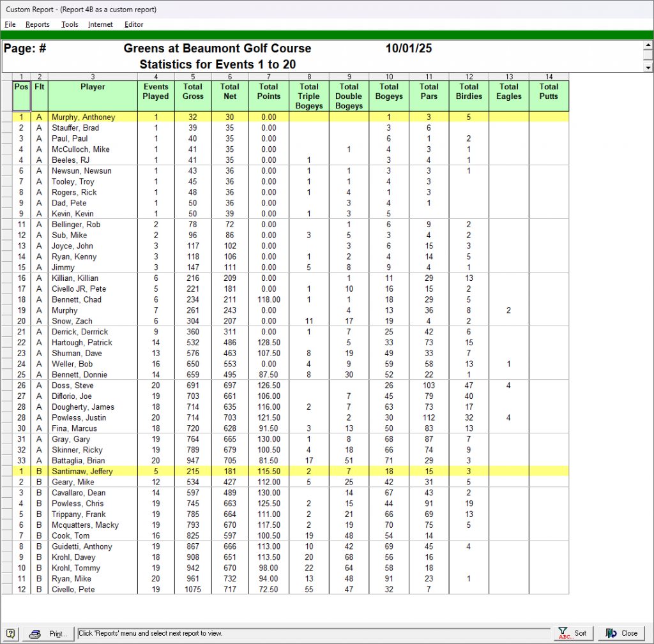Viewport: 654px width, 644px height.
Task: Click the help question mark icon
Action: 11,633
